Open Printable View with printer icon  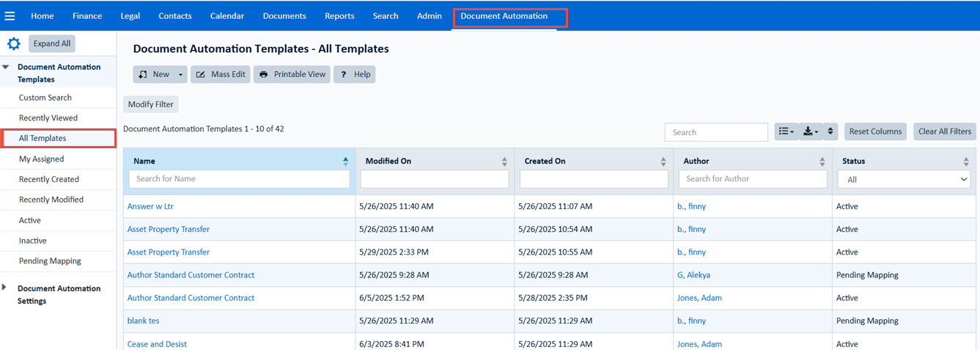click(x=292, y=74)
